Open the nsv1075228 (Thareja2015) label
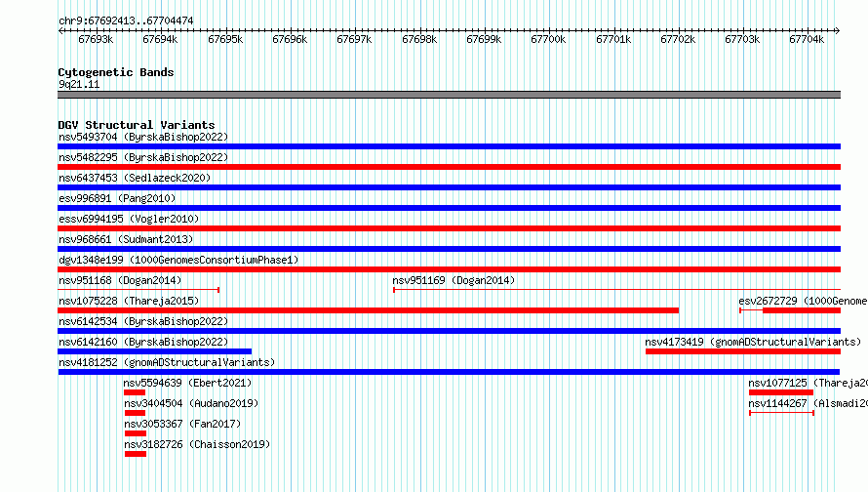The width and height of the screenshot is (868, 492). (x=129, y=301)
